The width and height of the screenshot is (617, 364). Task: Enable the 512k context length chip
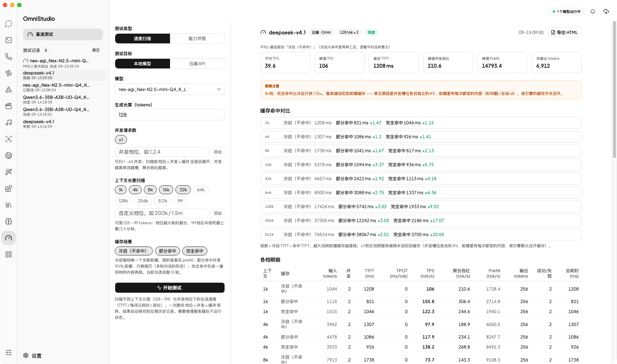point(163,201)
